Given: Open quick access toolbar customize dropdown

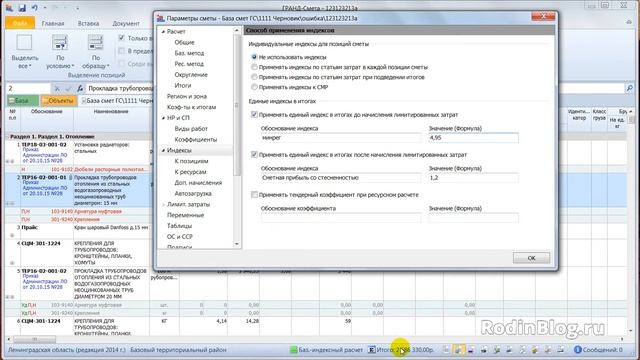Looking at the screenshot, I should click(77, 8).
